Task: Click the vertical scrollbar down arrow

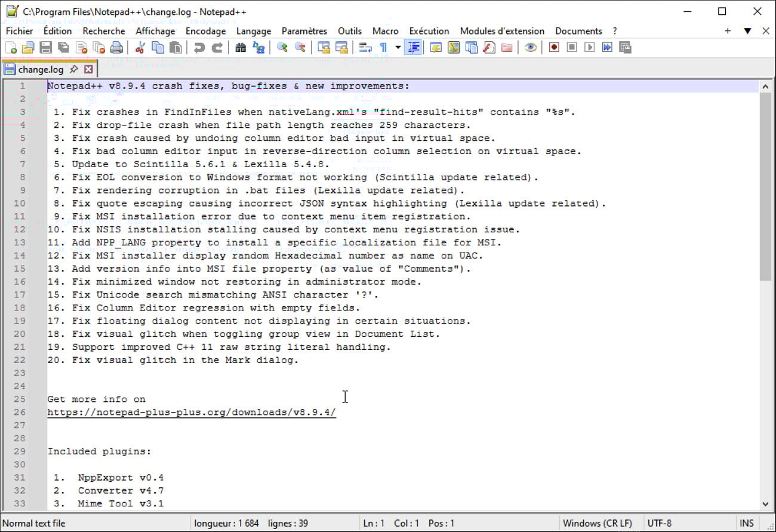Action: point(765,504)
